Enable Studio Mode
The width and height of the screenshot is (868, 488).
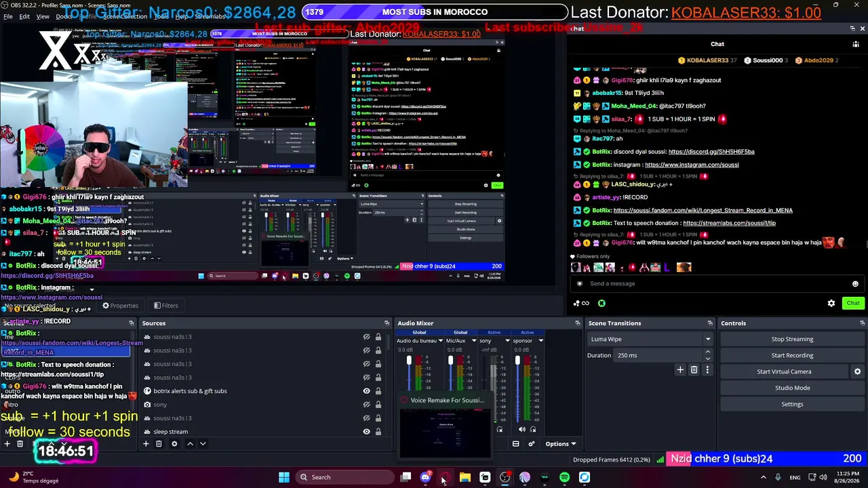tap(792, 388)
